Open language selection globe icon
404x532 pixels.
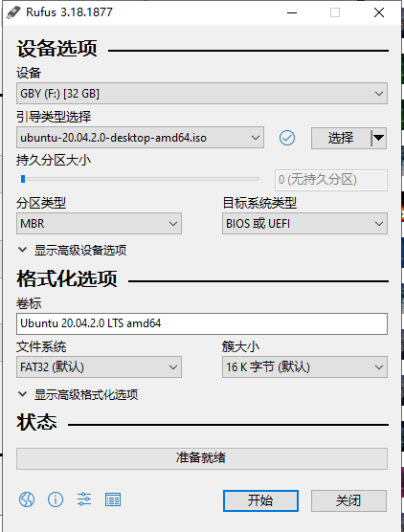coord(27,499)
